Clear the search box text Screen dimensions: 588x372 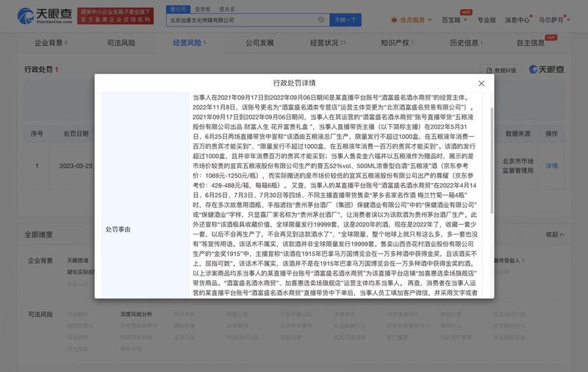(320, 20)
